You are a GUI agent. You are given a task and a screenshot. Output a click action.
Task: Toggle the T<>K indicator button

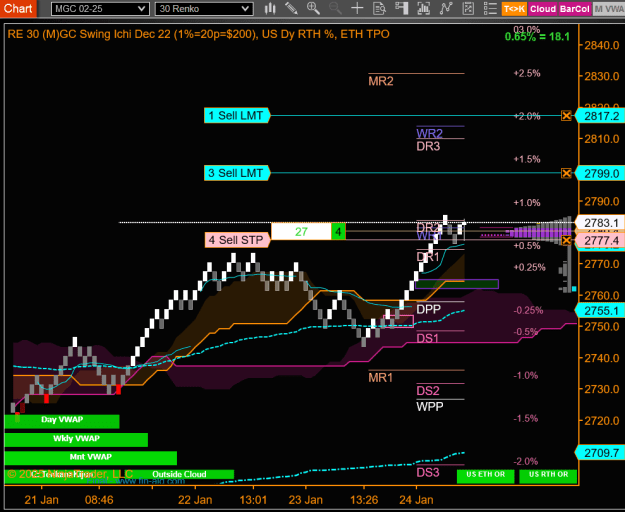point(514,9)
